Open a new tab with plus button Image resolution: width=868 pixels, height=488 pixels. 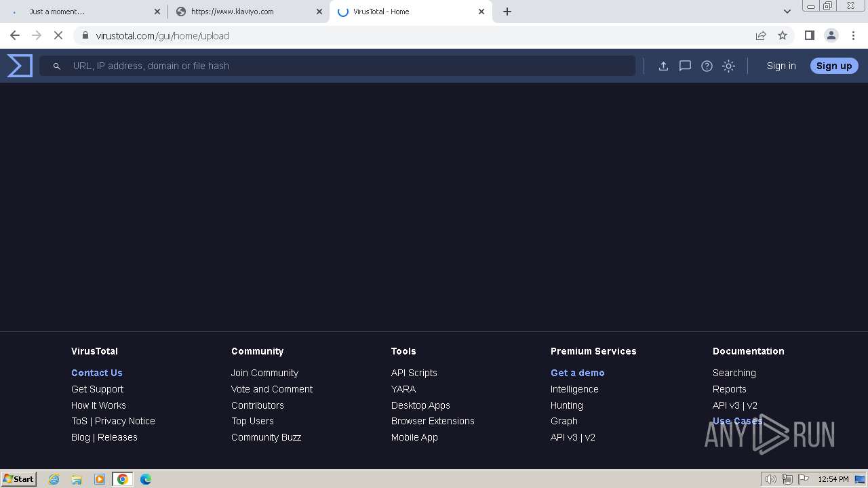pyautogui.click(x=507, y=12)
